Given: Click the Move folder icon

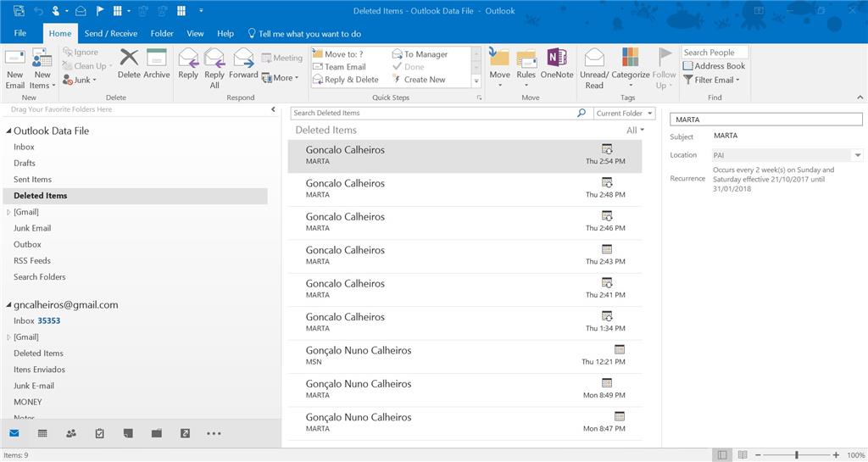Looking at the screenshot, I should click(499, 58).
